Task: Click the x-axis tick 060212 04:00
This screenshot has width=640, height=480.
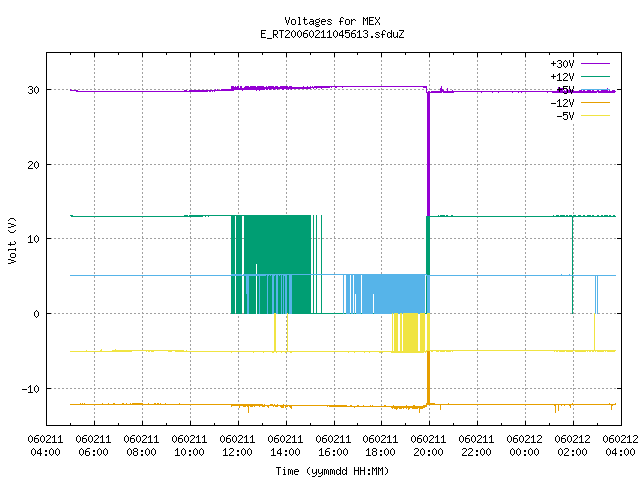Action: 620,445
